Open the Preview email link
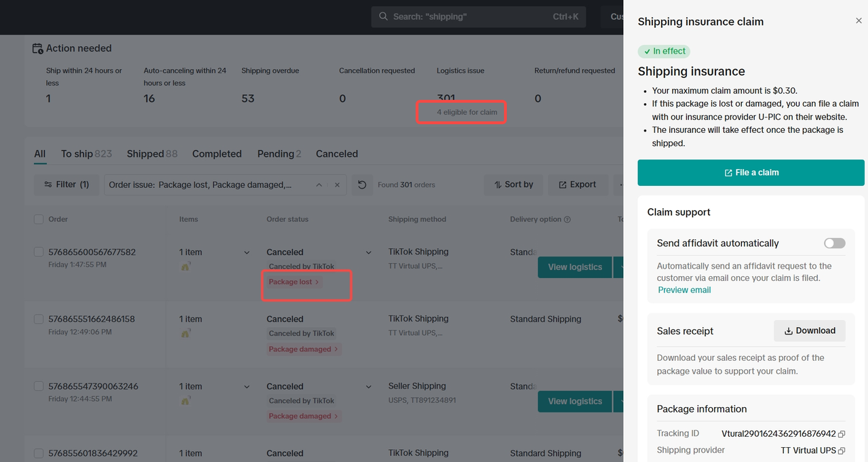The image size is (868, 462). pos(684,290)
